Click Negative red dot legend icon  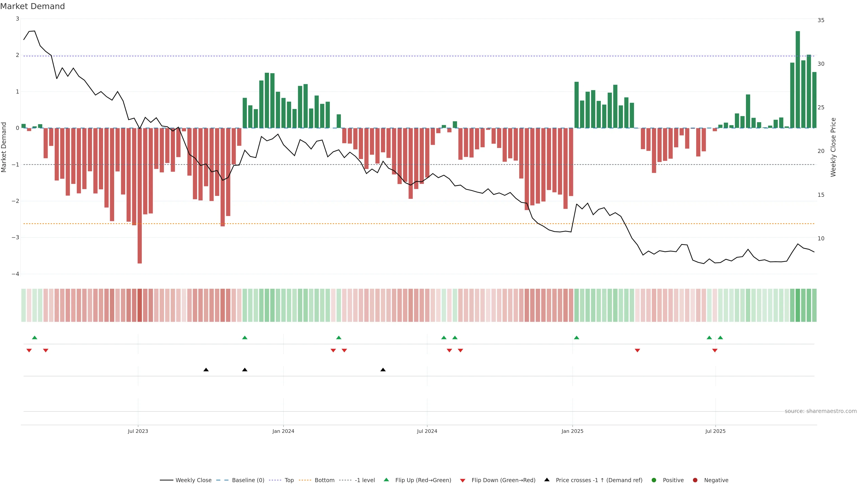click(695, 480)
